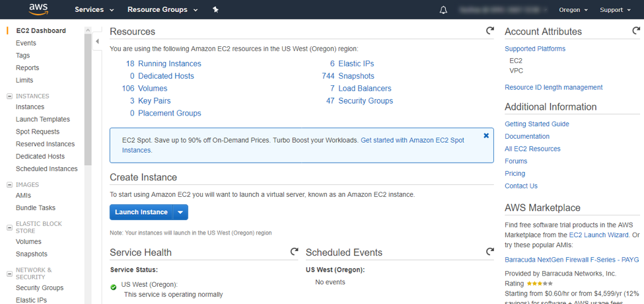Open Dedicated Hosts in sidebar
Image resolution: width=644 pixels, height=304 pixels.
click(x=40, y=156)
